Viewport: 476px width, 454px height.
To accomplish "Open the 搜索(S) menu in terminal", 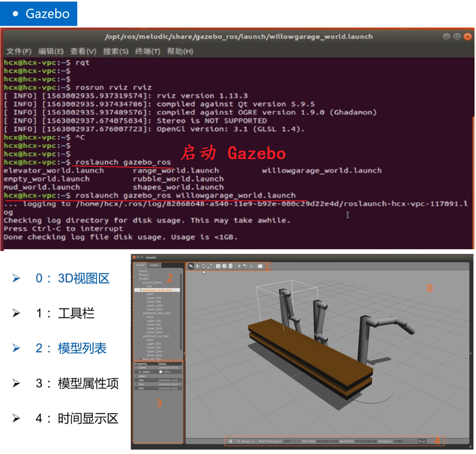I will (x=116, y=52).
